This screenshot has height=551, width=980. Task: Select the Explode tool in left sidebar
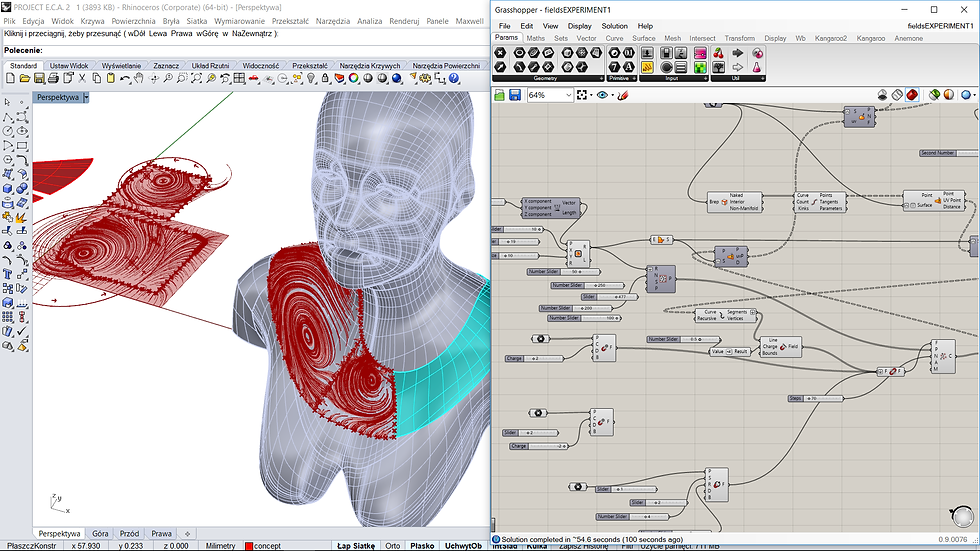tap(21, 217)
